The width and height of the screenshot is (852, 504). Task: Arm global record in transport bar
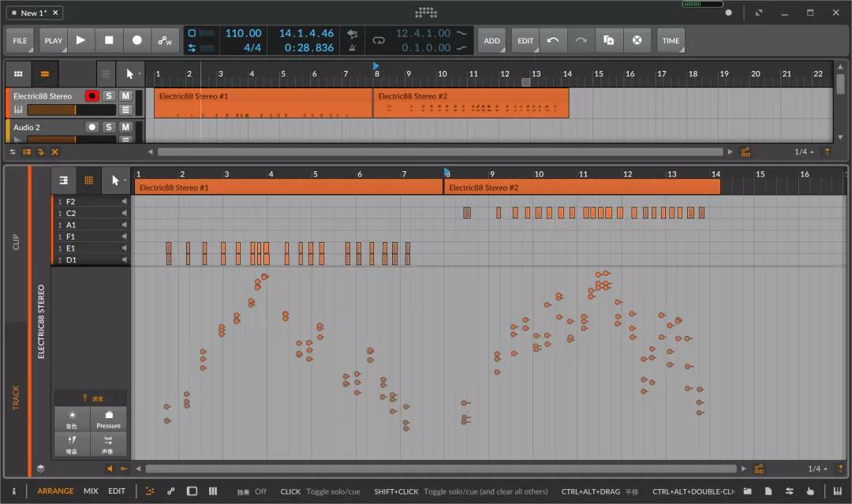[x=137, y=40]
